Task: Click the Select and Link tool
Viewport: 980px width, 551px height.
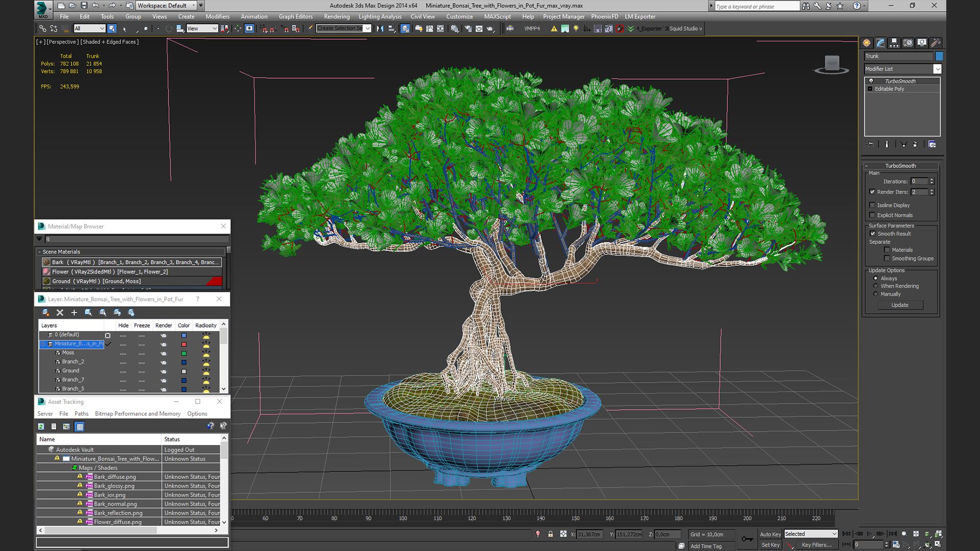Action: [x=43, y=29]
